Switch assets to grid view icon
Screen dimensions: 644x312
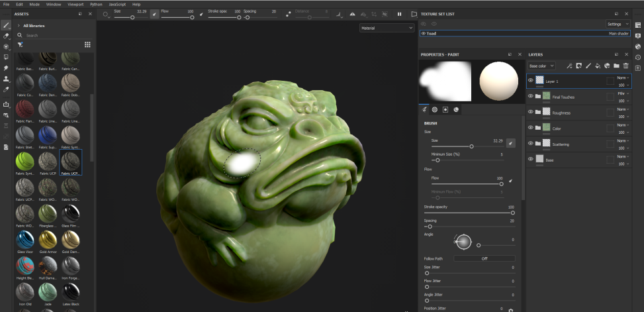click(x=87, y=44)
